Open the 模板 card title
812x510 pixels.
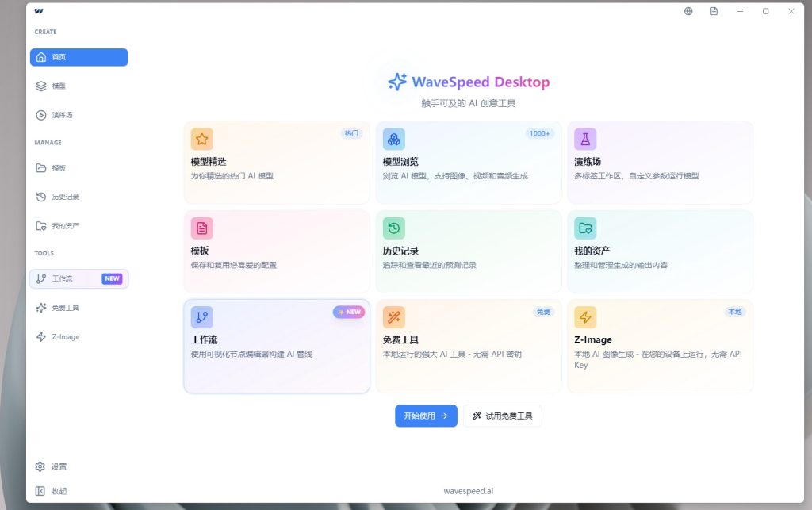click(200, 251)
